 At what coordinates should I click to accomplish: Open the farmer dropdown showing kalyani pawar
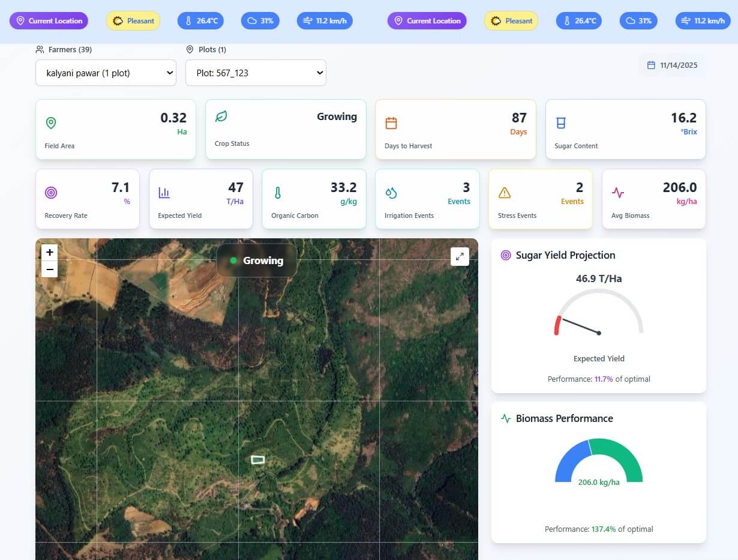click(106, 73)
